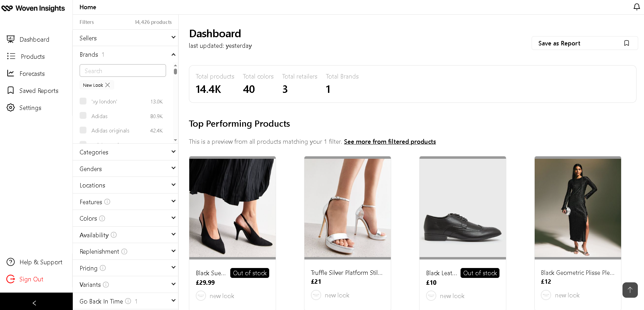Click the brands list scroll-down arrow
Viewport: 644px width, 310px height.
(x=175, y=140)
